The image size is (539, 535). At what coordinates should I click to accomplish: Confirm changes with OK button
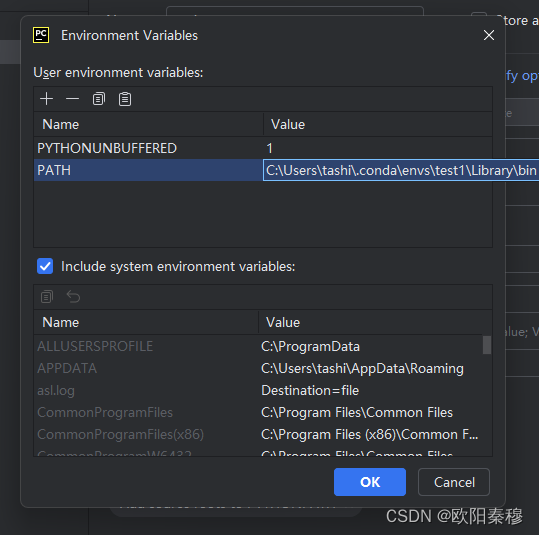(x=370, y=482)
